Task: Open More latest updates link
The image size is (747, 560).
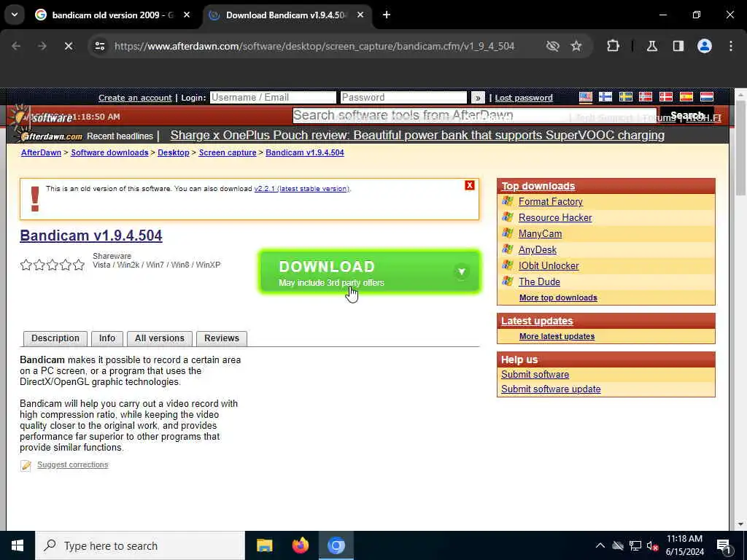Action: point(557,336)
